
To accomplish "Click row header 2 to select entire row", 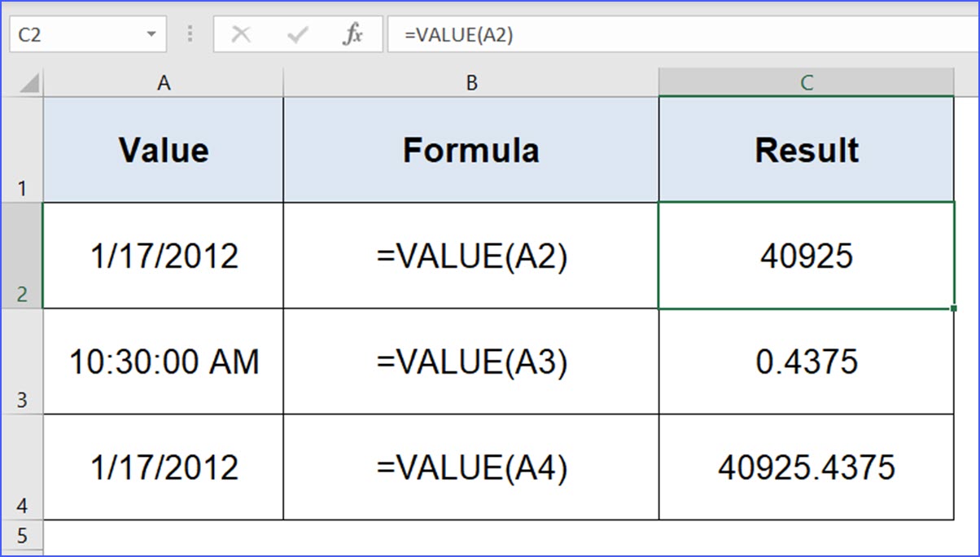I will [22, 255].
